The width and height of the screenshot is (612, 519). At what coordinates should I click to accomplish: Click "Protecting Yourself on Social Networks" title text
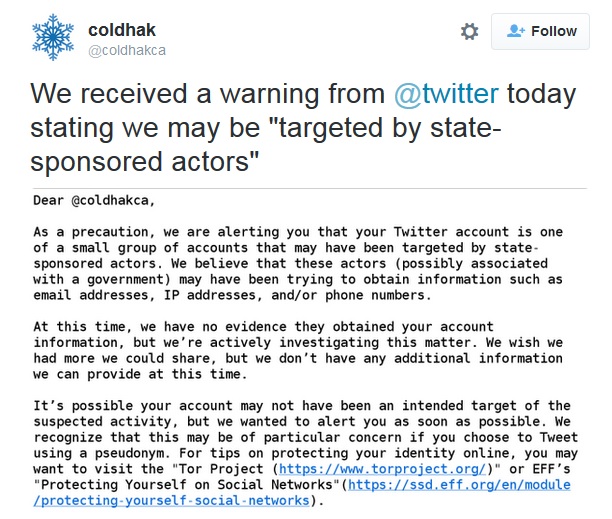click(x=189, y=484)
